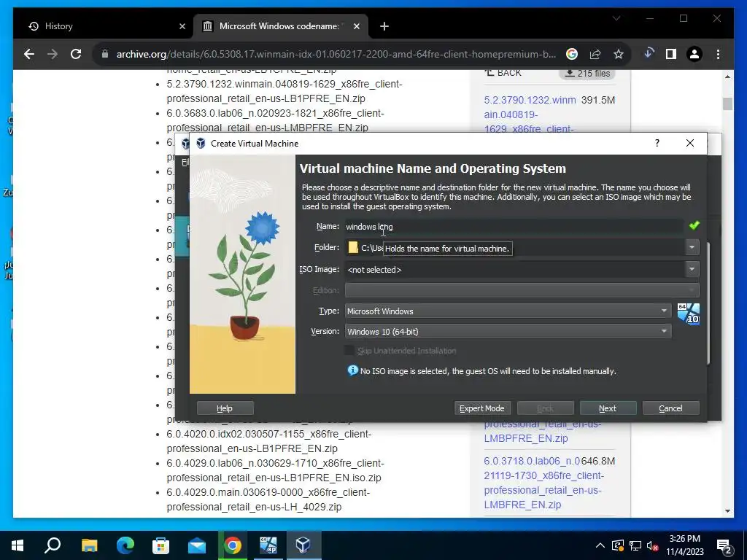
Task: Click the network tray icon
Action: 635,545
